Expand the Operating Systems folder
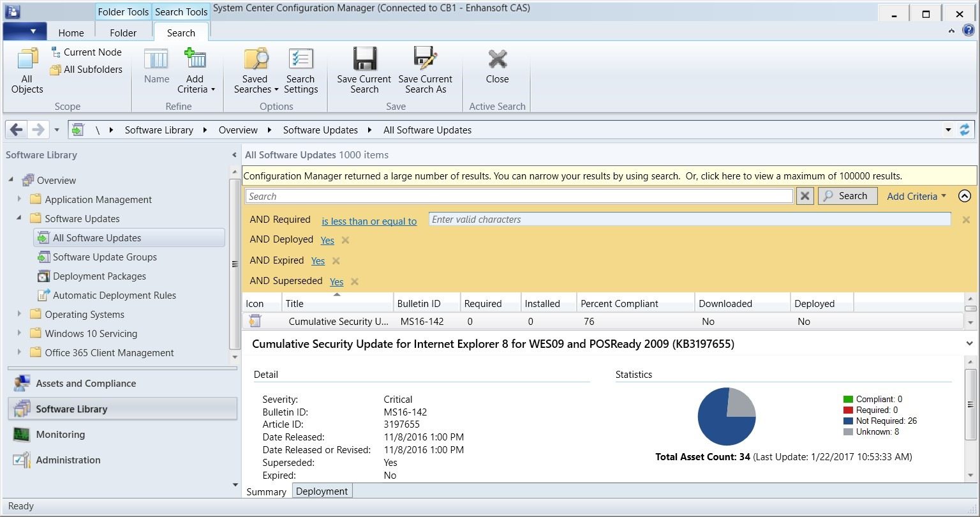980x517 pixels. click(x=19, y=314)
